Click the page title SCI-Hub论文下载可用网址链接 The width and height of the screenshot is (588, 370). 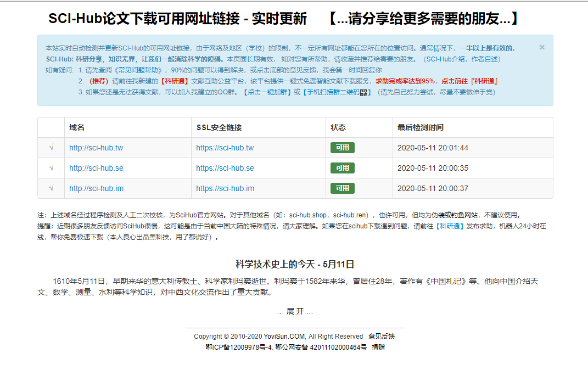144,18
